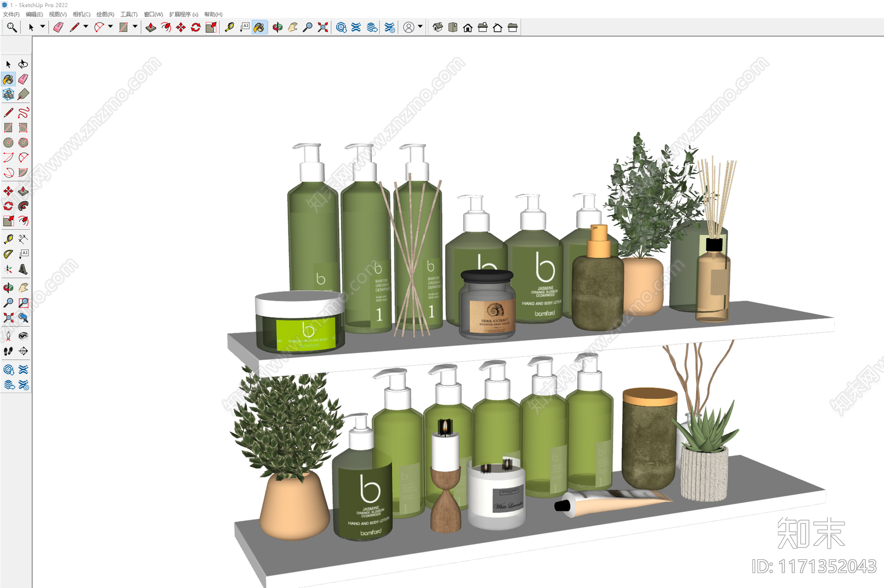The image size is (884, 588).
Task: Choose the Freehand tool in Large Tool Set
Action: (x=23, y=113)
